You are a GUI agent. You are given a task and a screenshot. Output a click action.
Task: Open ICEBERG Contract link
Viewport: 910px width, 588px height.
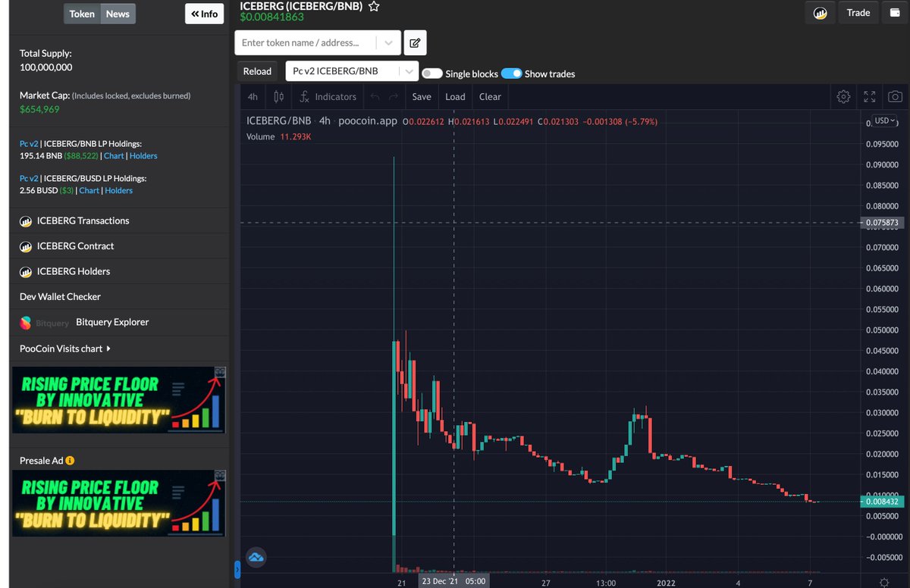(x=75, y=246)
